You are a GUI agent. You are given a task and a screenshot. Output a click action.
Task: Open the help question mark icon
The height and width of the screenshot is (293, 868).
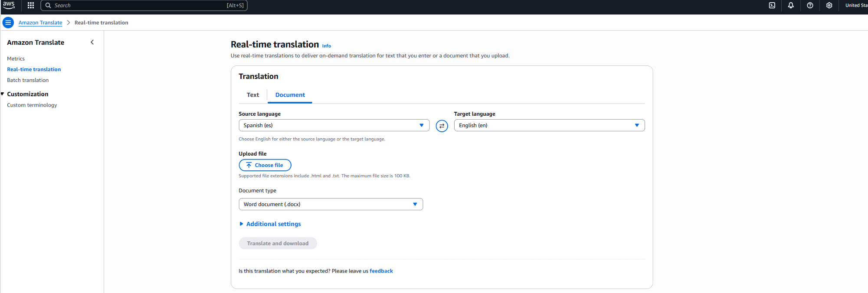(x=810, y=5)
